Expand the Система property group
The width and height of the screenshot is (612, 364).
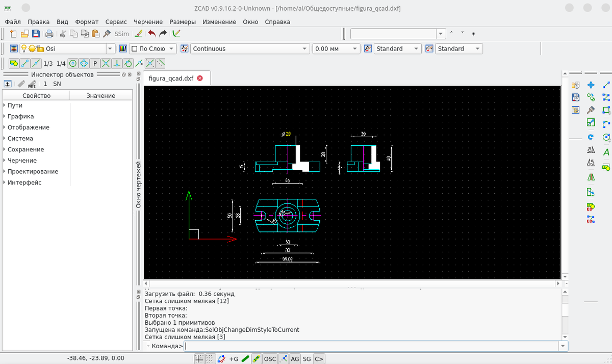[x=4, y=138]
